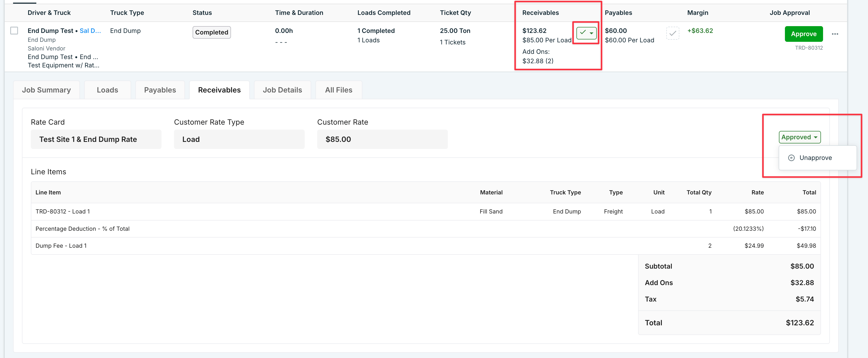Click the TRD-80312 - Load 1 line item
The image size is (868, 358).
tap(63, 211)
